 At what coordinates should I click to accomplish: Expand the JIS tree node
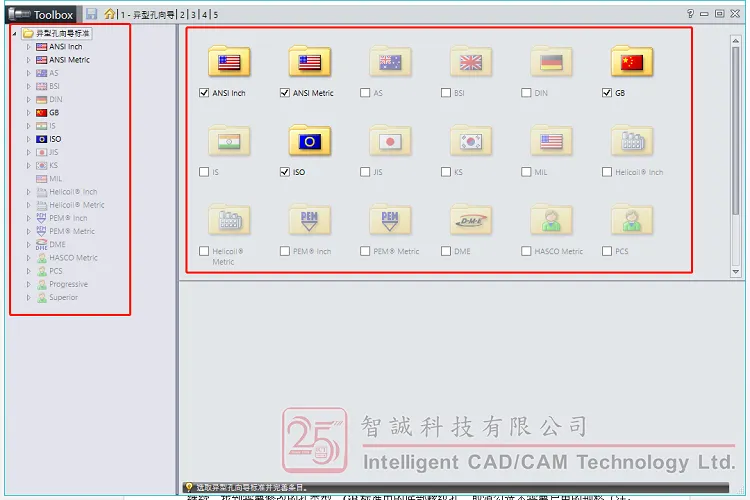(x=28, y=152)
